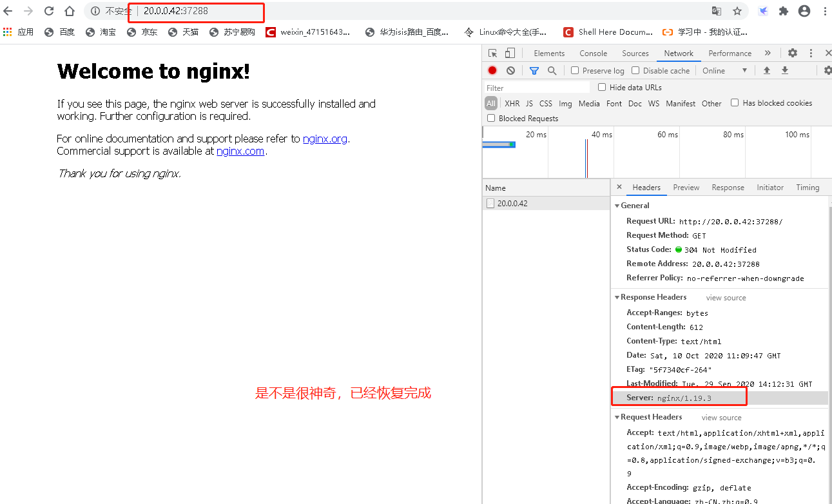Image resolution: width=832 pixels, height=504 pixels.
Task: Open the 淘宝 bookmark
Action: (101, 32)
